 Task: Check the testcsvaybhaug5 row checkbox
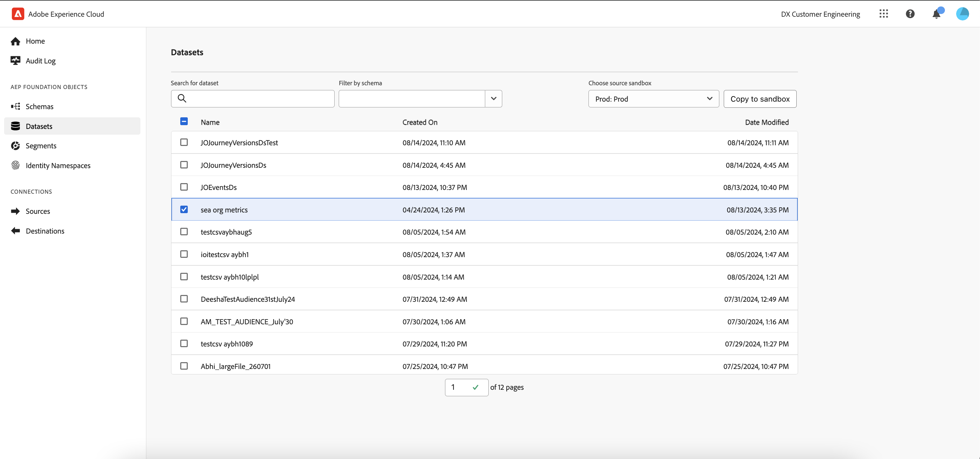[184, 232]
